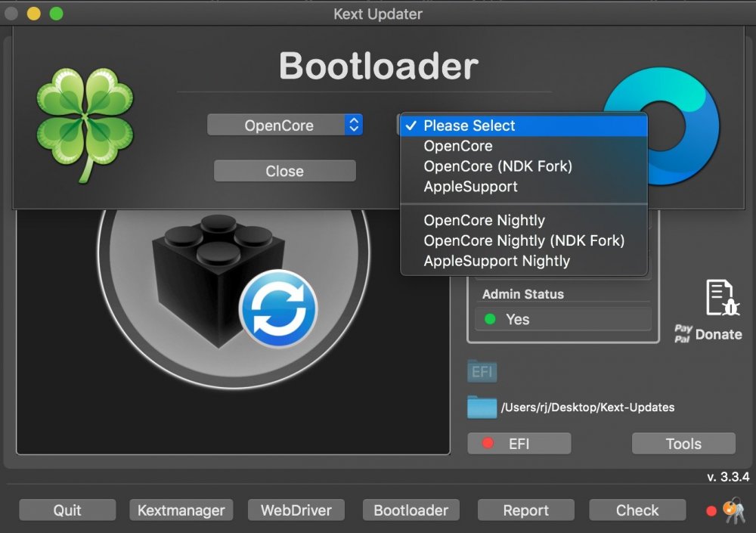This screenshot has height=533, width=756.
Task: Select Please Select in the popup menu
Action: tap(524, 126)
